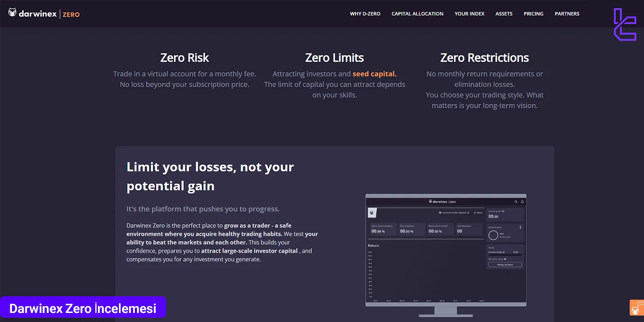The width and height of the screenshot is (644, 322).
Task: Click the darwinex ZERO logo inside mockup
Action: pos(442,202)
